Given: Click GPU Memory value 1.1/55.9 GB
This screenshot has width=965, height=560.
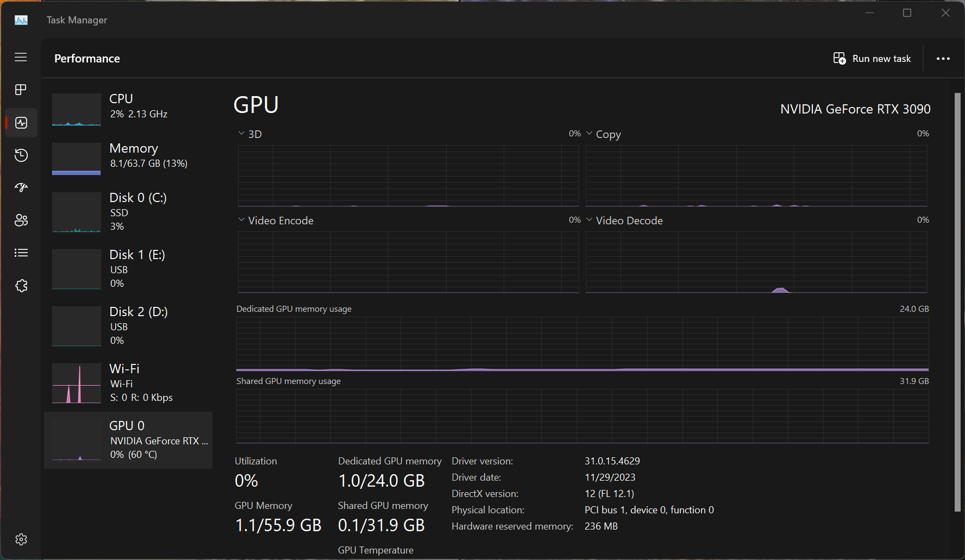Looking at the screenshot, I should click(278, 525).
